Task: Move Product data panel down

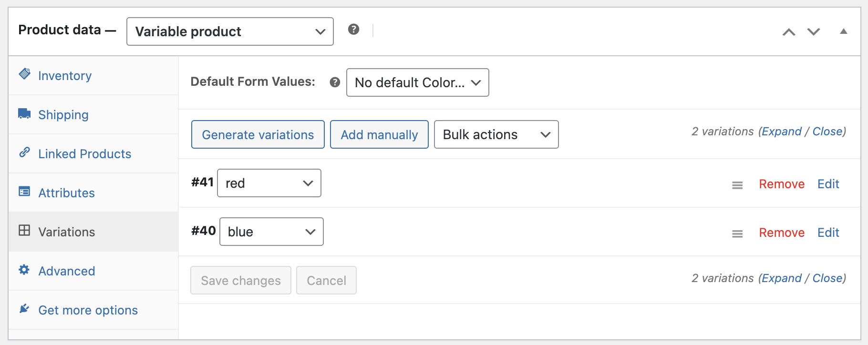Action: point(814,32)
